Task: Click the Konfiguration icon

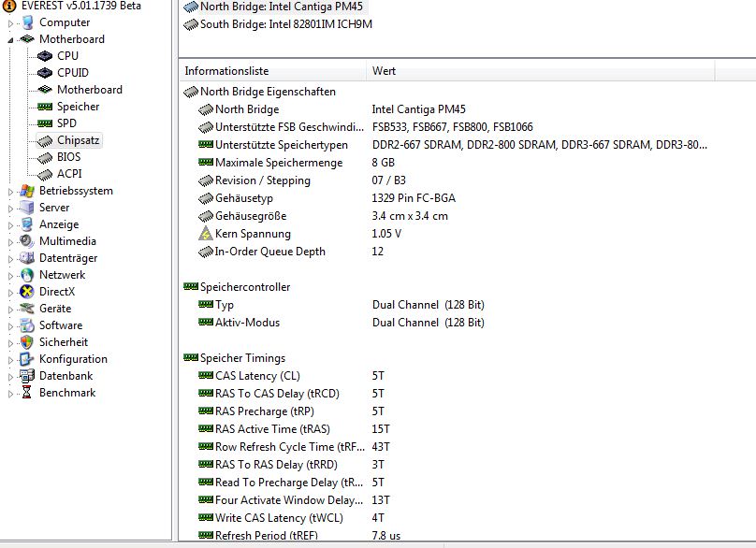Action: [27, 359]
